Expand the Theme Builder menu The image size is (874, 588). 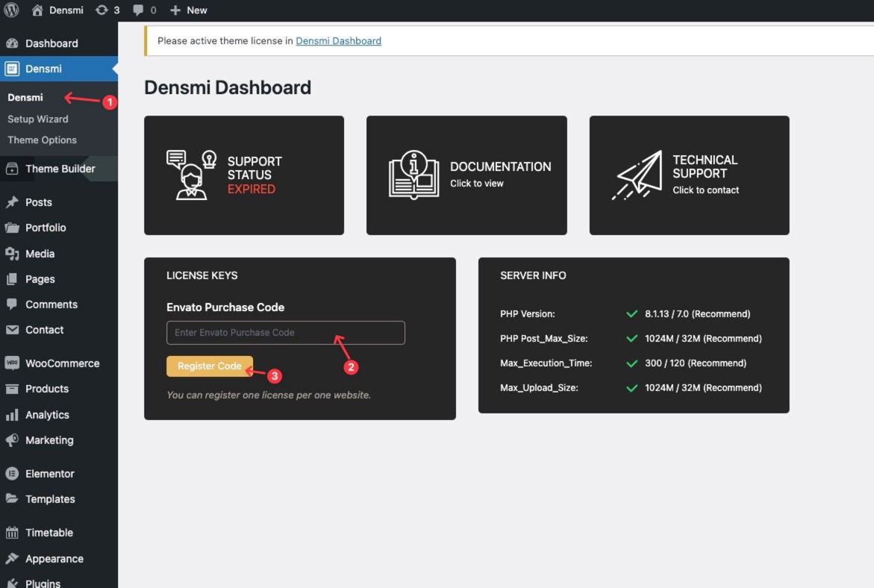[x=60, y=169]
